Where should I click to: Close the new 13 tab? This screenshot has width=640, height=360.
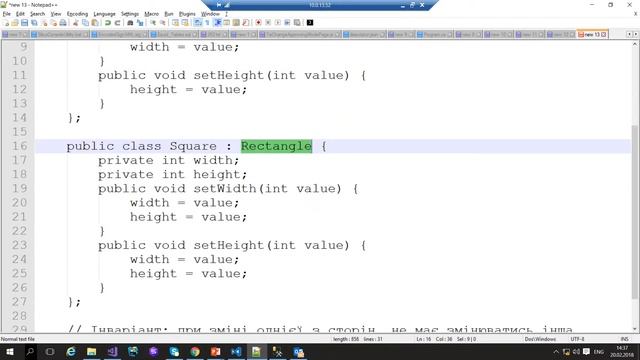tap(604, 35)
